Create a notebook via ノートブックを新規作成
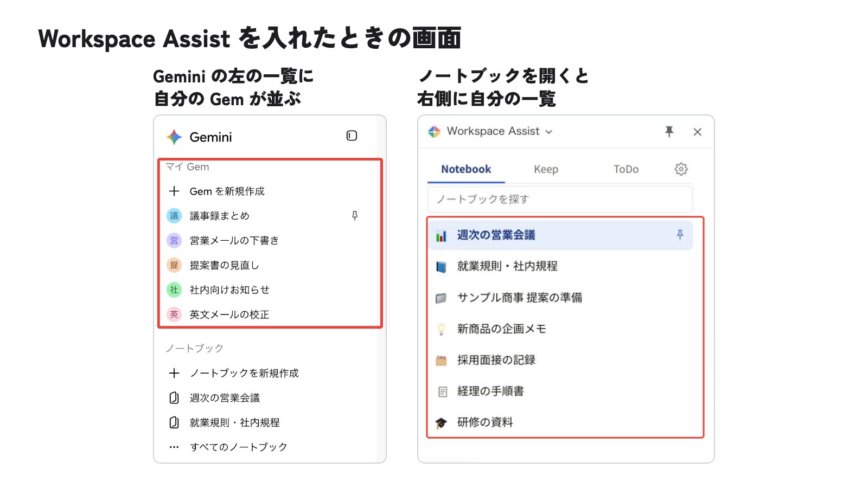Image resolution: width=868 pixels, height=488 pixels. (244, 373)
